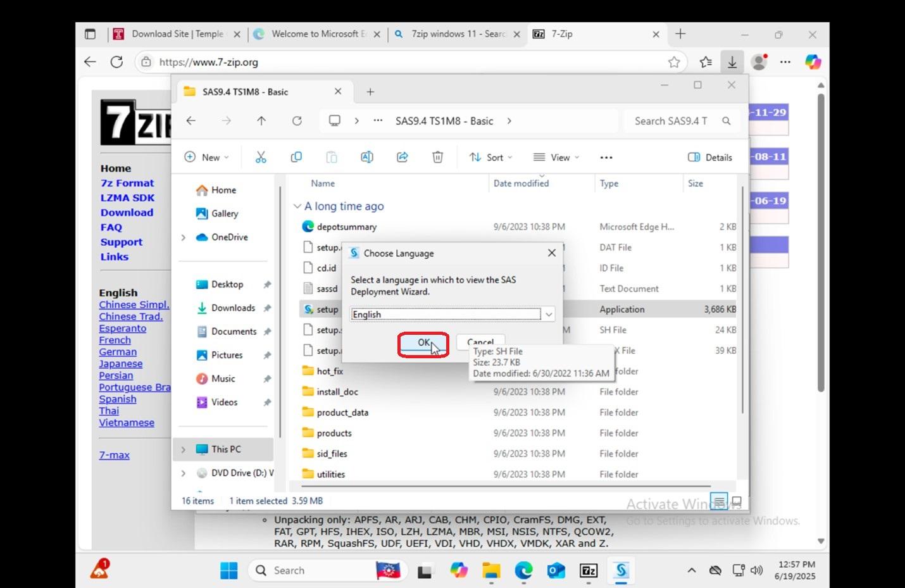Click the File Explorer search magnifier icon
This screenshot has width=905, height=588.
click(727, 121)
